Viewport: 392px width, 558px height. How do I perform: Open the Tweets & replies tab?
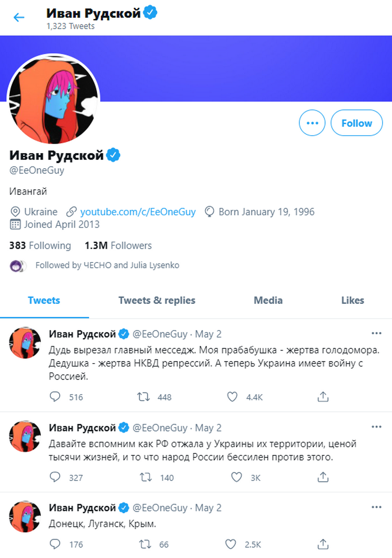click(157, 300)
